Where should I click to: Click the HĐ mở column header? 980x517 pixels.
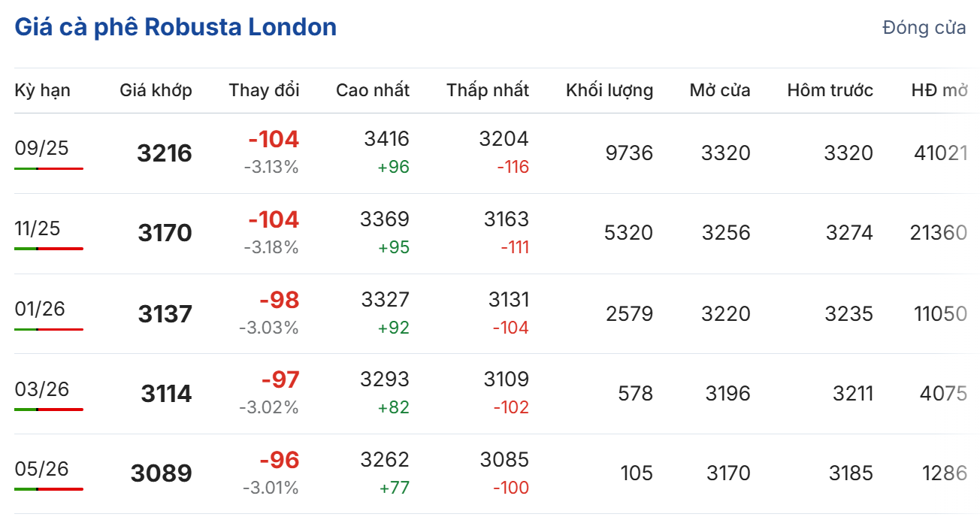[x=939, y=91]
